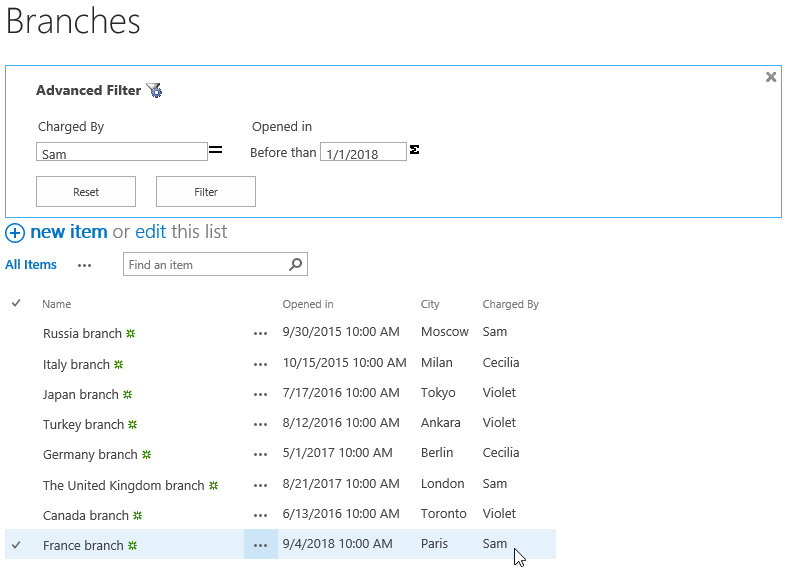Screen dimensions: 790x570
Task: Click the new item plus icon
Action: (15, 233)
